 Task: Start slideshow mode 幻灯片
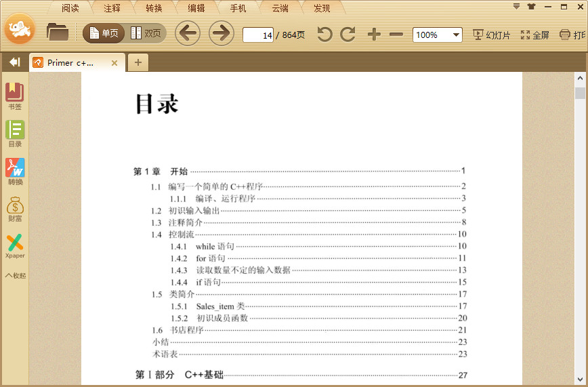click(x=492, y=35)
